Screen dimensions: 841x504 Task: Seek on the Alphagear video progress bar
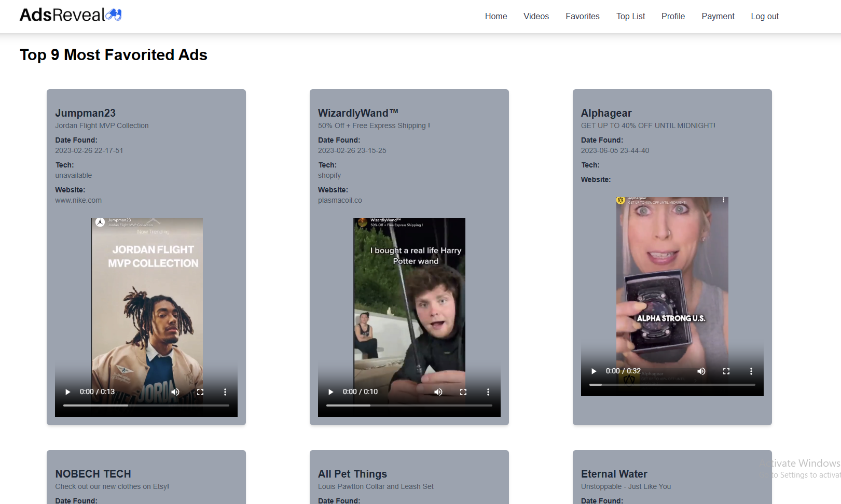(672, 385)
